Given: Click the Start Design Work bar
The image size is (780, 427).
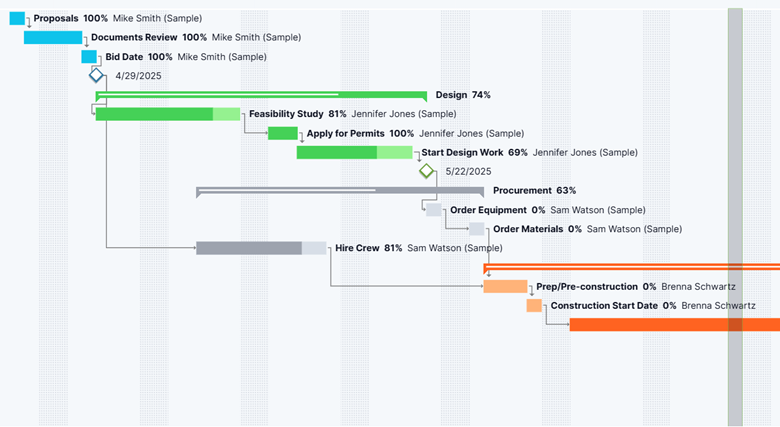Looking at the screenshot, I should [354, 152].
